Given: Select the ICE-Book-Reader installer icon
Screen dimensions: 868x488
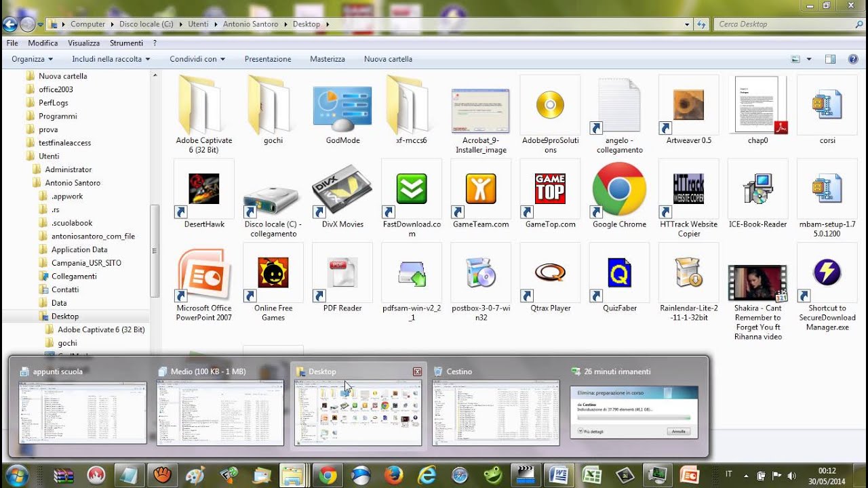Looking at the screenshot, I should click(757, 194).
